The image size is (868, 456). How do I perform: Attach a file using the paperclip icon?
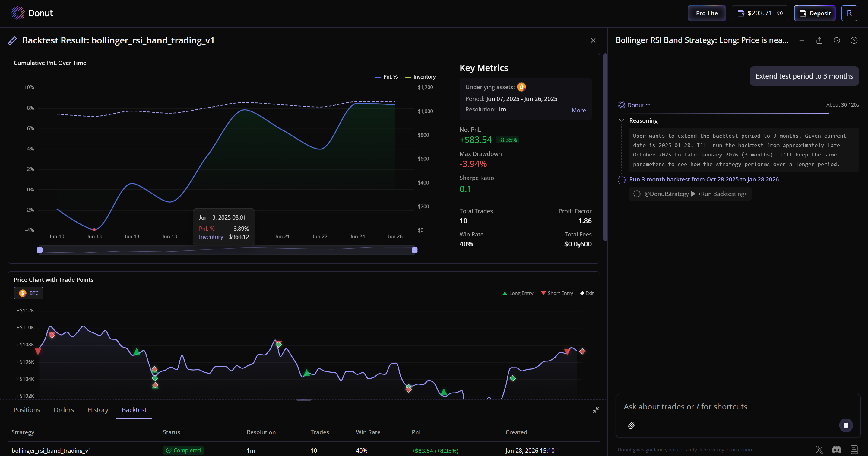point(632,425)
